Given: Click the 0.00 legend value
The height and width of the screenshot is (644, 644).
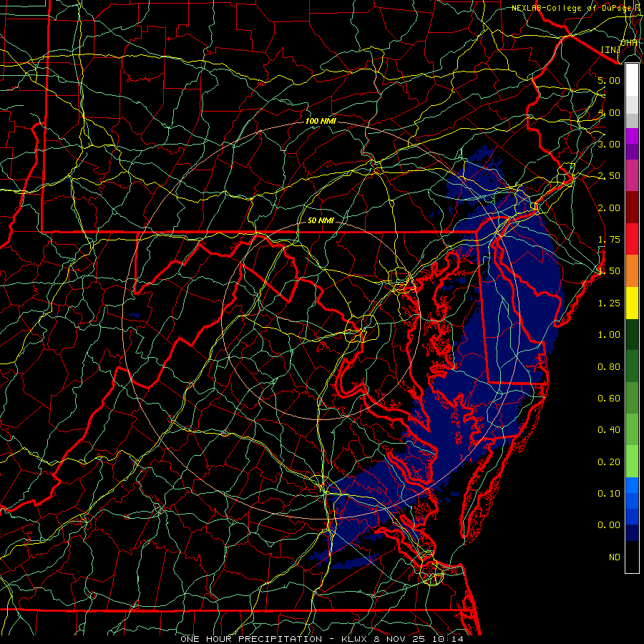Looking at the screenshot, I should pos(609,525).
